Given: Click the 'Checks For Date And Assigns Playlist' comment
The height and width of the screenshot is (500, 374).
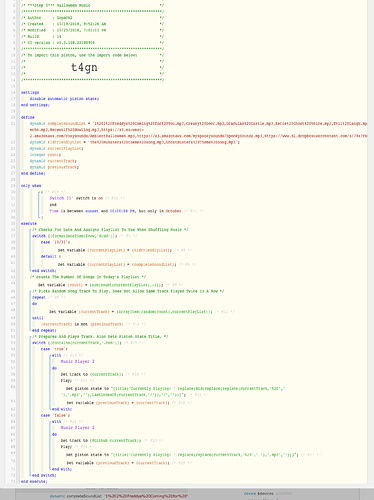Looking at the screenshot, I should coord(110,230).
